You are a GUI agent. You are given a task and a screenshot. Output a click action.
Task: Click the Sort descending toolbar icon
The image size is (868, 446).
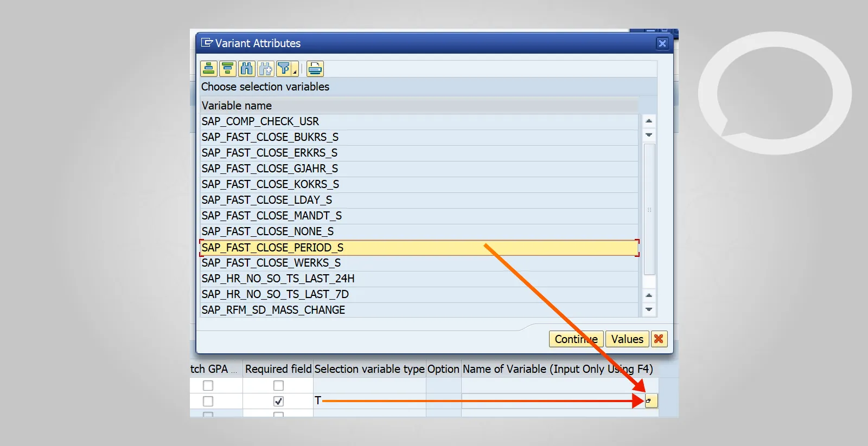228,69
